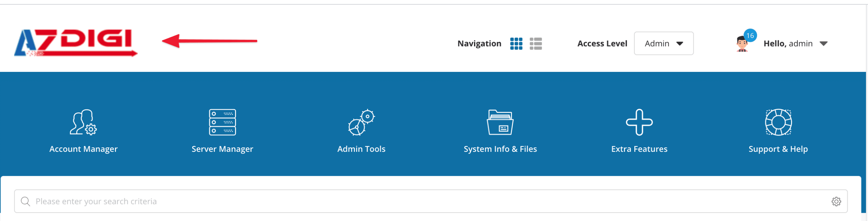Expand the arrow beside Hello, admin
The height and width of the screenshot is (221, 868).
[x=824, y=44]
